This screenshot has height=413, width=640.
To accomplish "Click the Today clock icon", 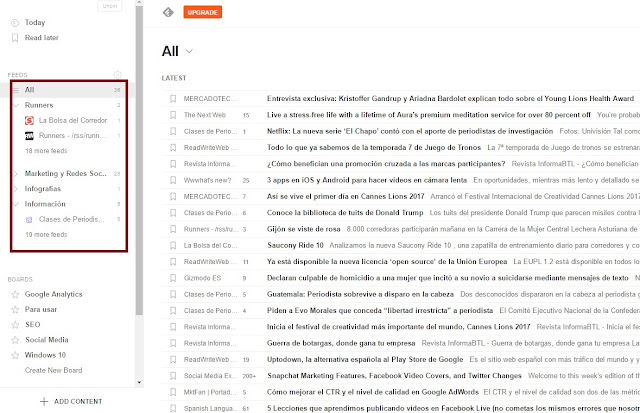I will click(15, 23).
